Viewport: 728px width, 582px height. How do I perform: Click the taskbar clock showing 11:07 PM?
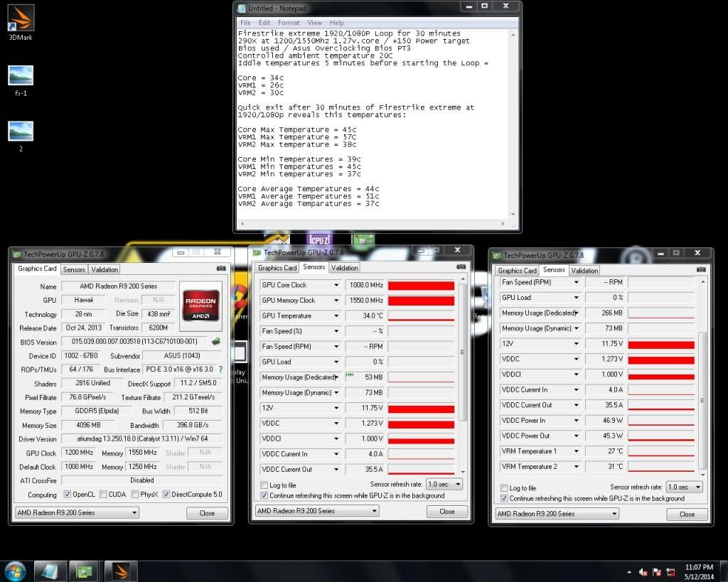(x=699, y=571)
